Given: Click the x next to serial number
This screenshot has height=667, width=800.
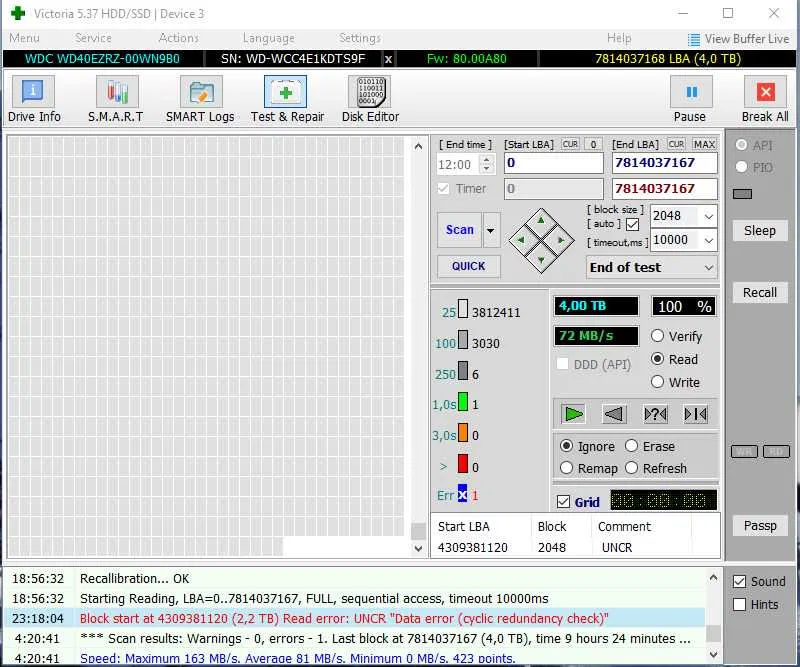Looking at the screenshot, I should pos(388,59).
